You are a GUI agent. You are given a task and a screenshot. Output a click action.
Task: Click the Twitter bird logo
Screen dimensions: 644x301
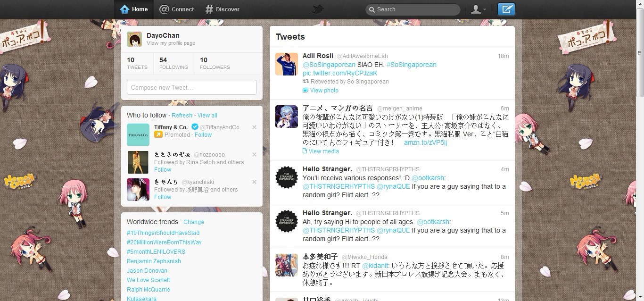(318, 9)
